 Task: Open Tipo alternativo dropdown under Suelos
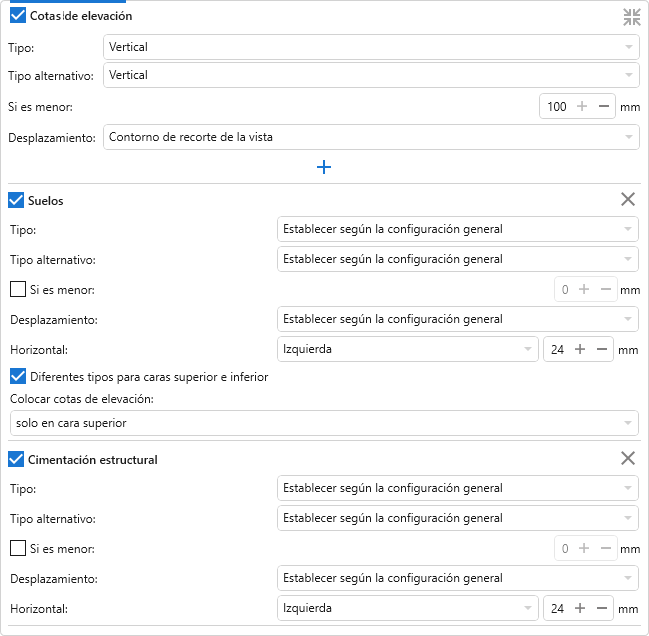point(457,259)
